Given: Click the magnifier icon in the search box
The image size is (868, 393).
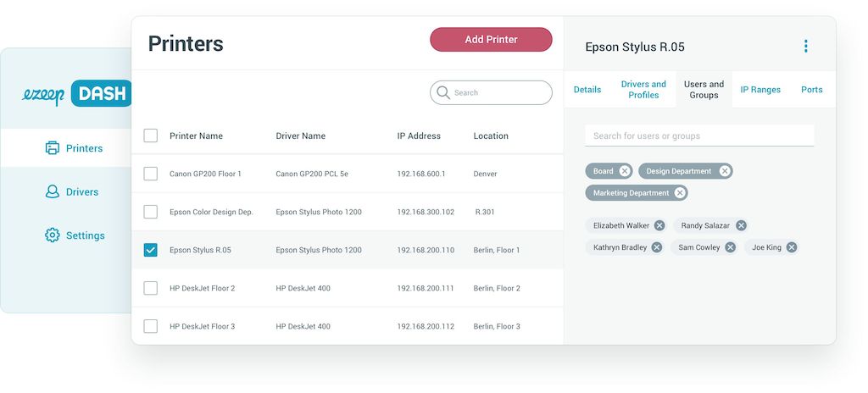Looking at the screenshot, I should [442, 92].
